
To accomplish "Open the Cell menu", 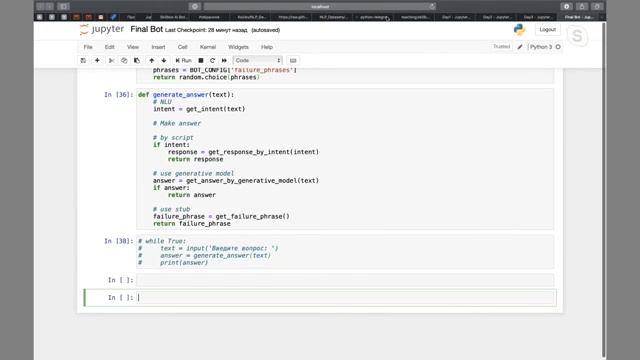I will coord(182,47).
